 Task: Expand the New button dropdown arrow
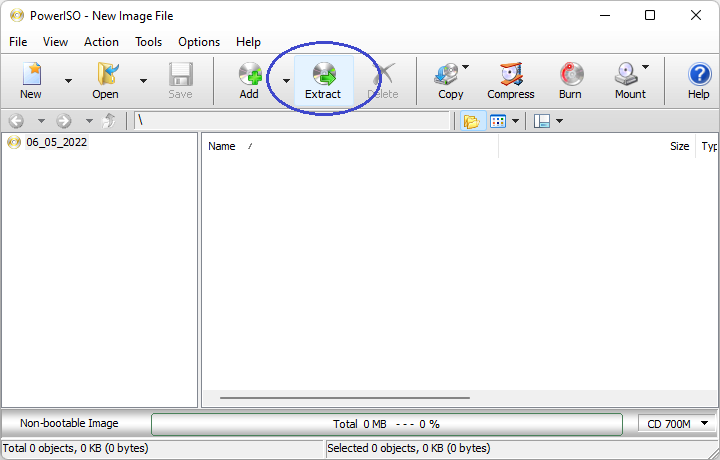coord(68,81)
